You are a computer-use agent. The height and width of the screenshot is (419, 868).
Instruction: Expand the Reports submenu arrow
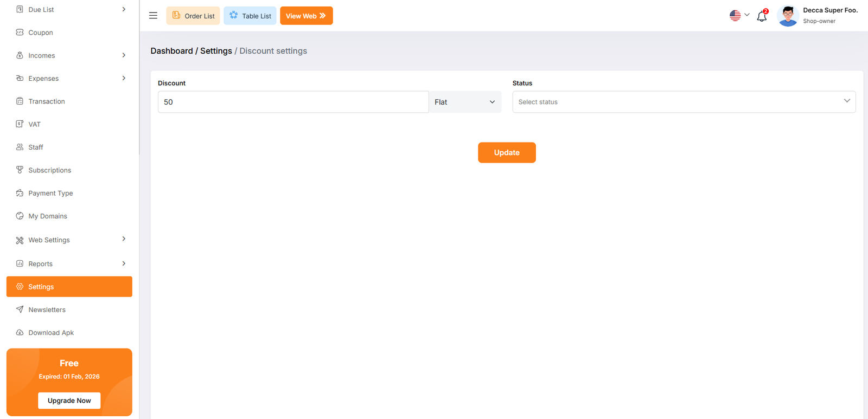[124, 263]
